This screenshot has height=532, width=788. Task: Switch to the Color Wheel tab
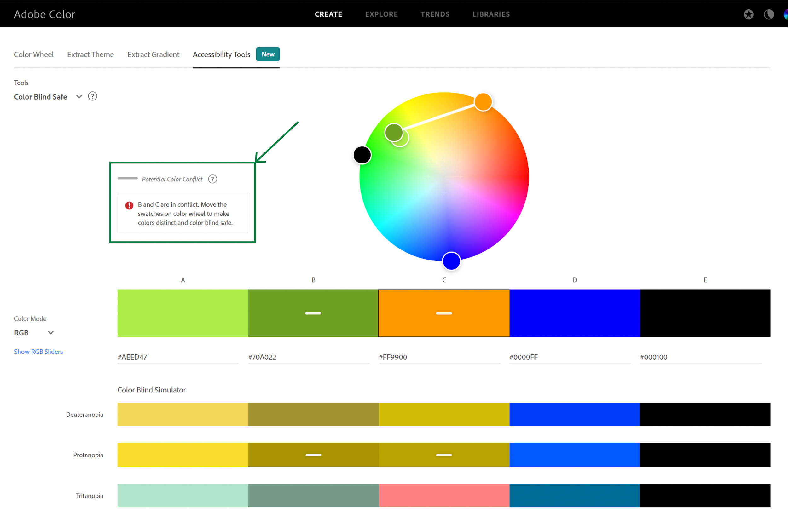tap(33, 54)
